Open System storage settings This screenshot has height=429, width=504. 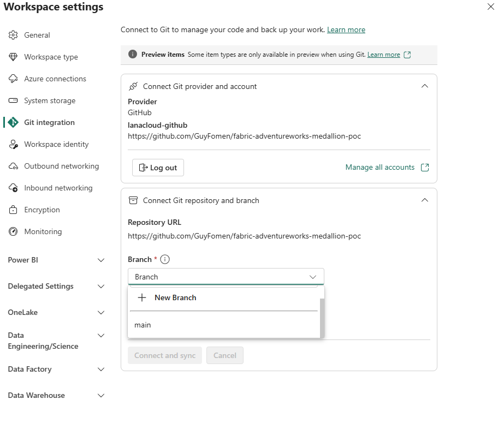50,100
